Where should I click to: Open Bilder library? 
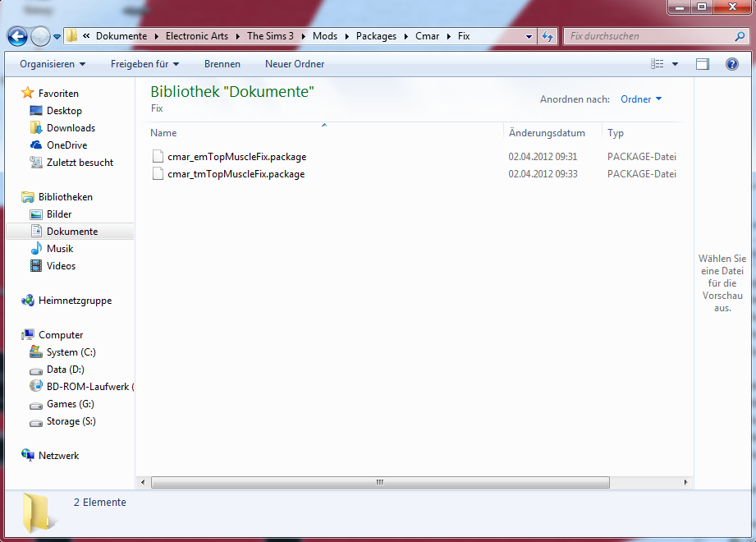59,214
